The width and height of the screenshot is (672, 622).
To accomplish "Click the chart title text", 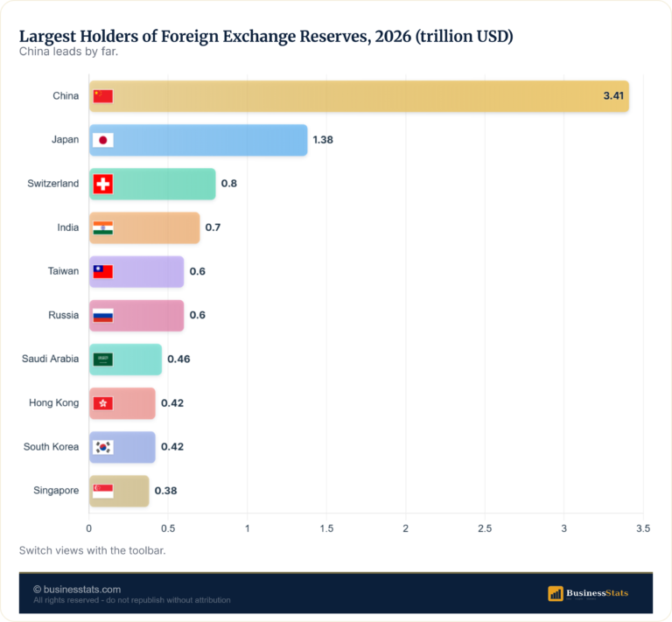I will [x=266, y=37].
